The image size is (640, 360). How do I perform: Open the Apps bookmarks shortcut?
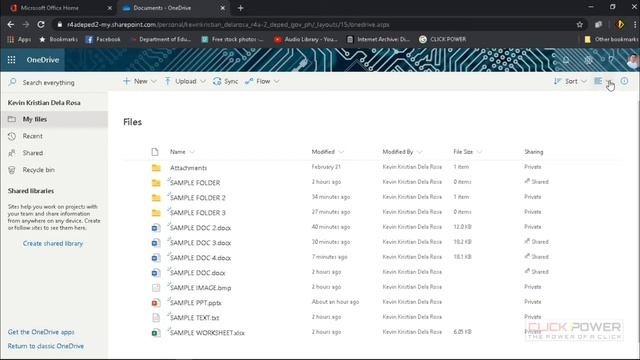click(x=19, y=39)
